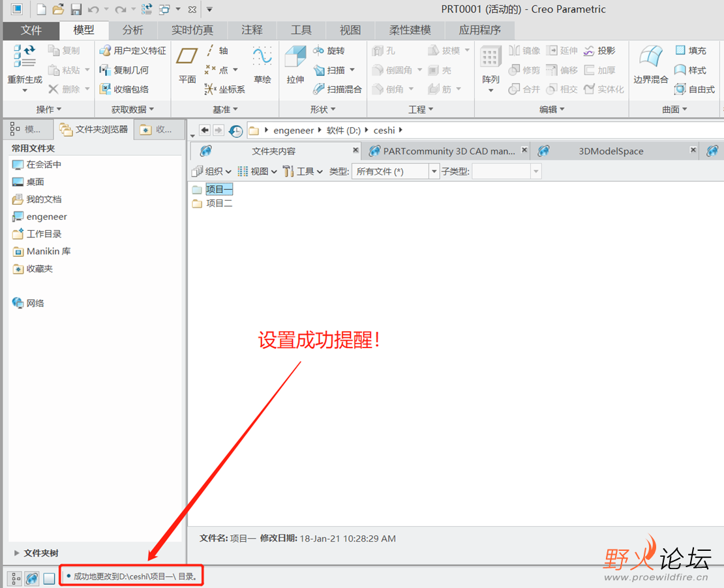Screen dimensions: 724x588
Task: Open the 基准 group dropdown
Action: coord(225,110)
